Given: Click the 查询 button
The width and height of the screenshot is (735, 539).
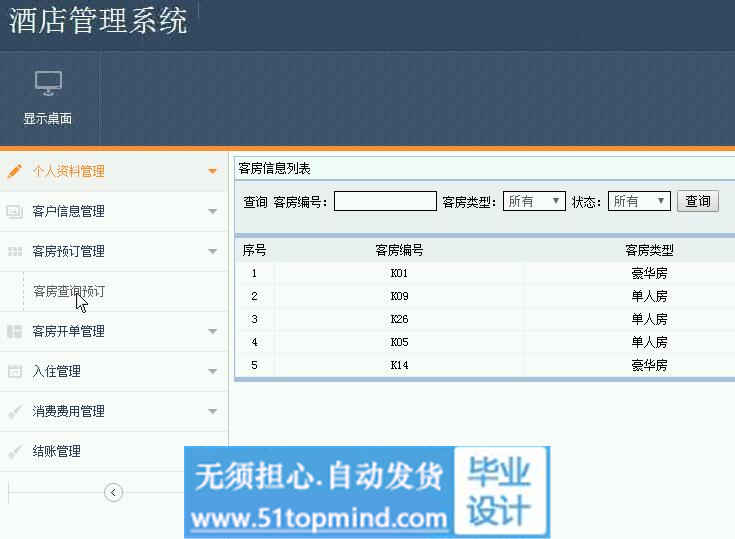Looking at the screenshot, I should coord(698,202).
